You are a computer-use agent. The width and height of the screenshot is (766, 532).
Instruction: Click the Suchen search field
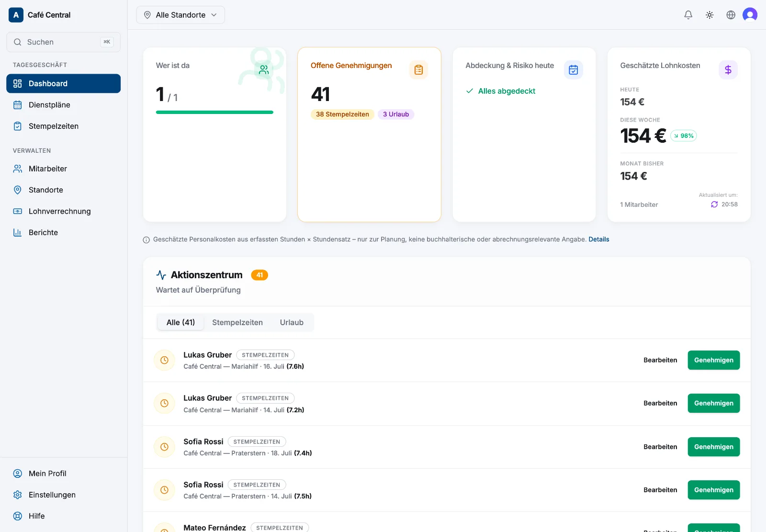63,42
